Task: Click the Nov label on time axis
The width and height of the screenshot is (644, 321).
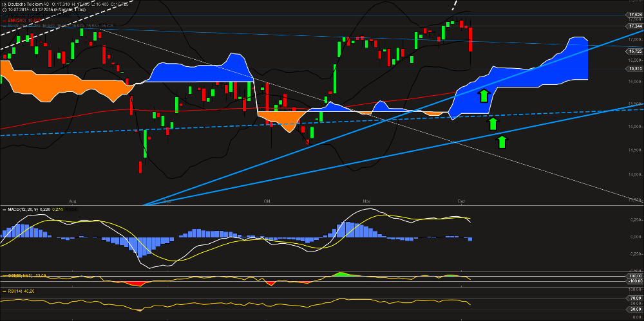Action: (367, 201)
